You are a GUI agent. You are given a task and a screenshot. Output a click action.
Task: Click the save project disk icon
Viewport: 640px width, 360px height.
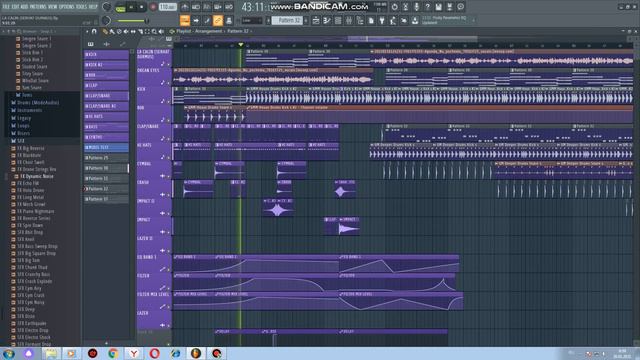point(438,7)
